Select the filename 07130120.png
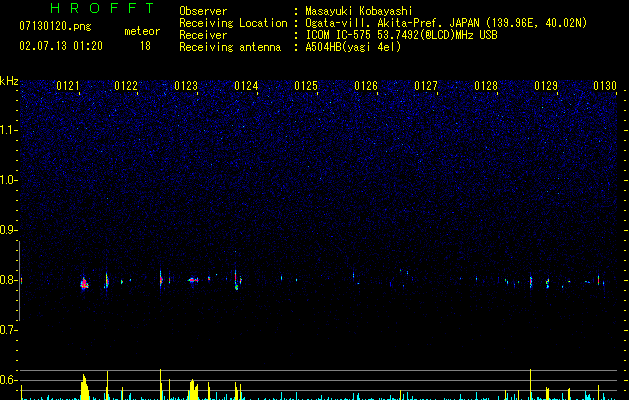The height and width of the screenshot is (400, 629). (55, 26)
